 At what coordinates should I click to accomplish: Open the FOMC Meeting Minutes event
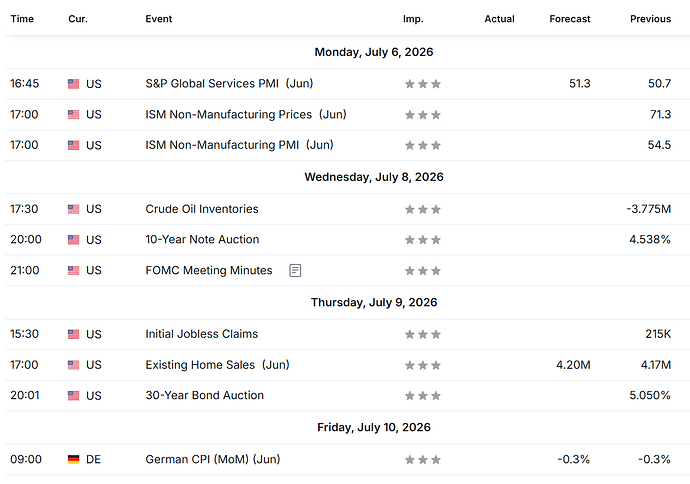coord(209,270)
